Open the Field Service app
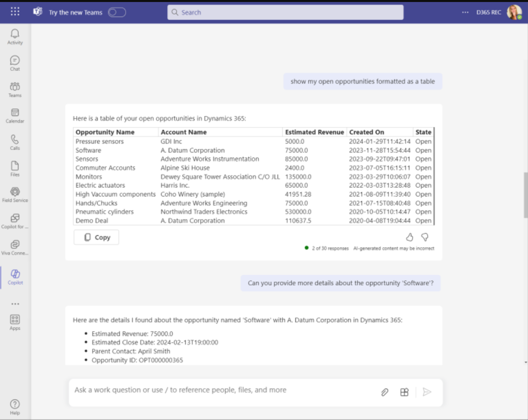 [15, 195]
